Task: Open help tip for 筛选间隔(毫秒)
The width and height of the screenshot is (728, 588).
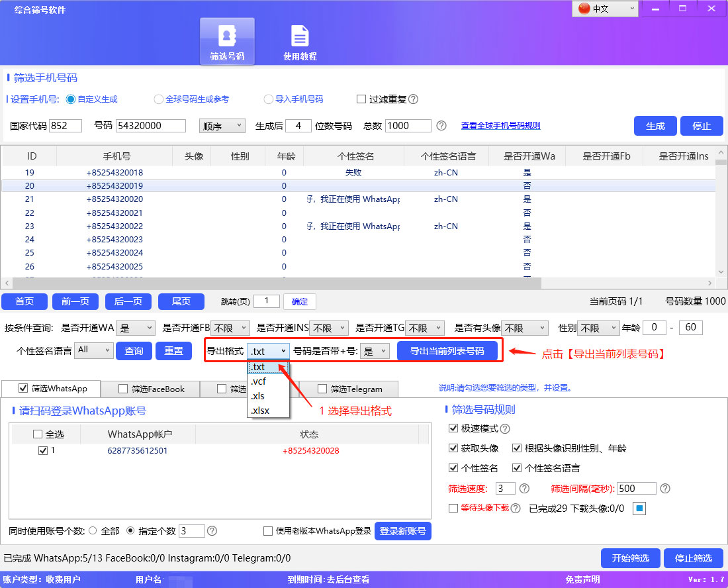Action: click(x=665, y=488)
